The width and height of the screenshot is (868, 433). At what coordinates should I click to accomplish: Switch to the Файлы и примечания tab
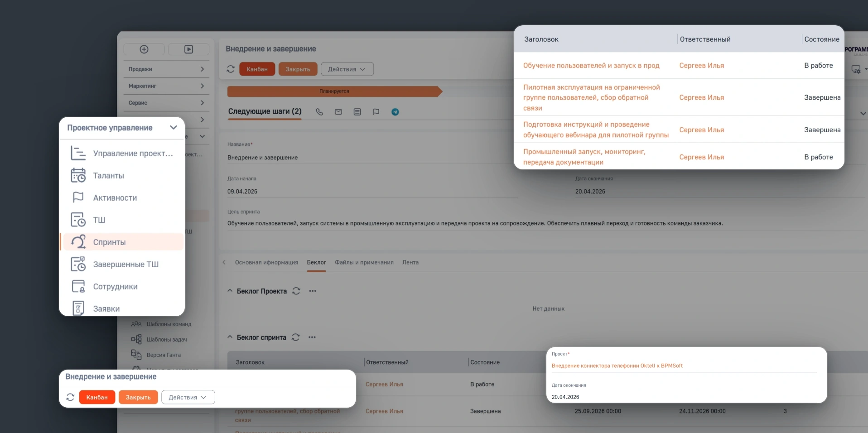pyautogui.click(x=364, y=262)
